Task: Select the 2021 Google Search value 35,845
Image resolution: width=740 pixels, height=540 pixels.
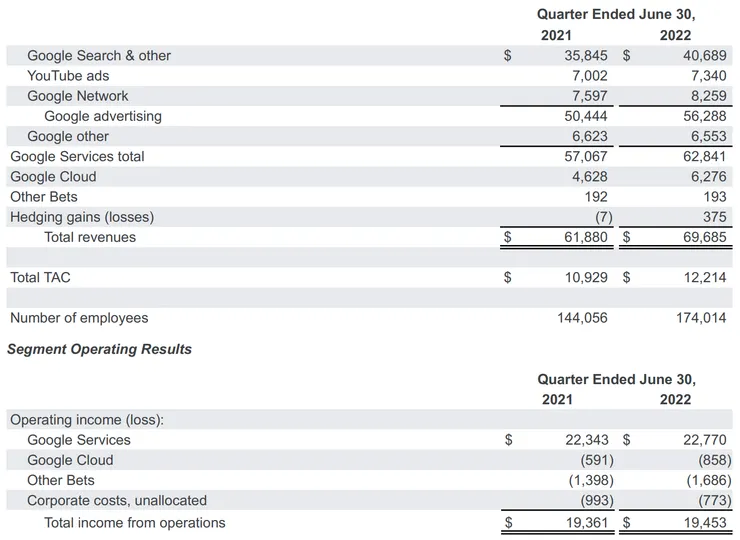Action: (586, 56)
